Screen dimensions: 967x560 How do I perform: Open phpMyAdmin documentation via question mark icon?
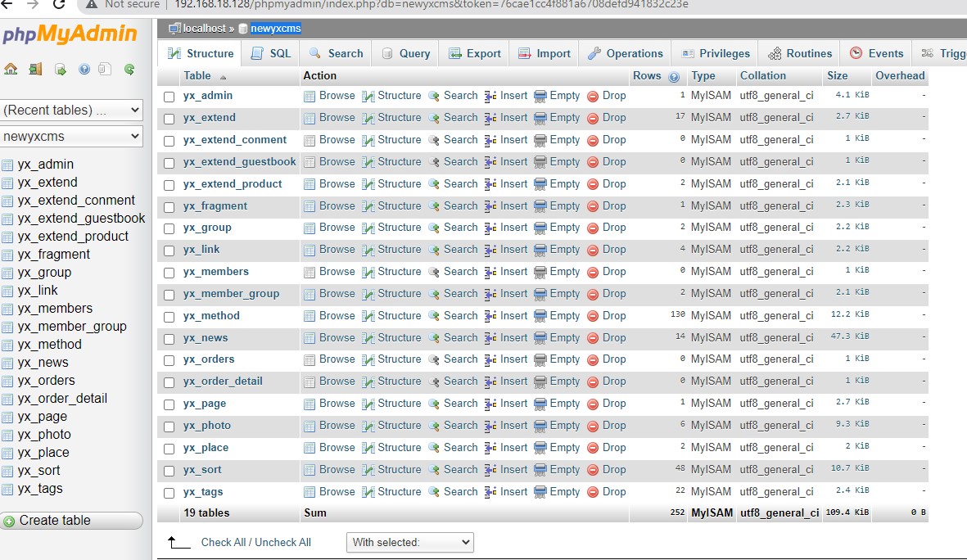[84, 69]
